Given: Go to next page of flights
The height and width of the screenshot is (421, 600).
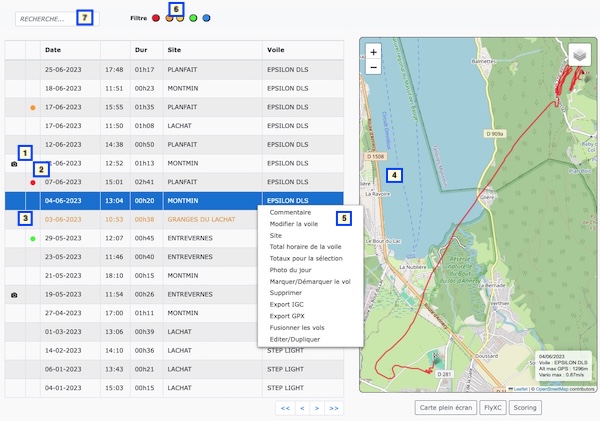Looking at the screenshot, I should [x=317, y=408].
